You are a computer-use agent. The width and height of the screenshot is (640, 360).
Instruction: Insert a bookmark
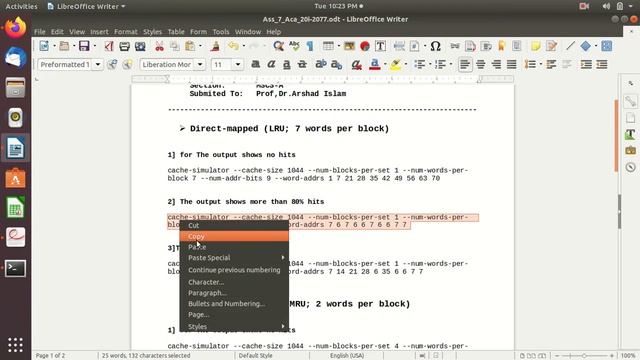502,46
